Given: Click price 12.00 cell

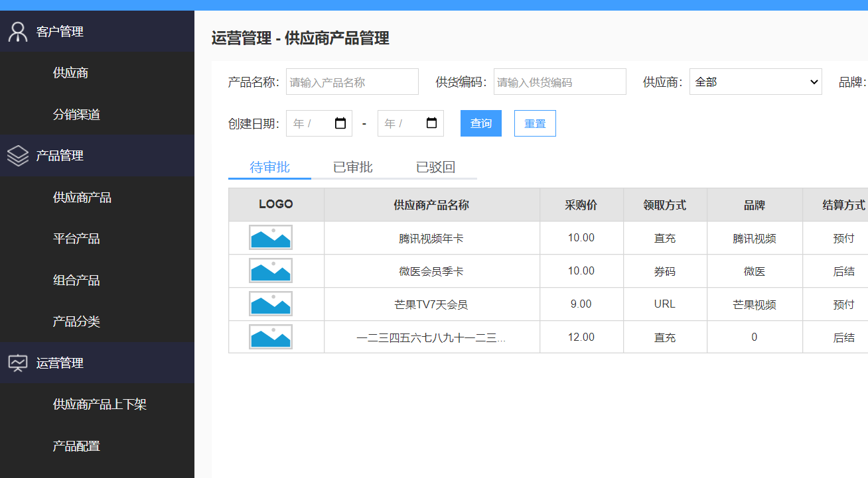Looking at the screenshot, I should point(581,337).
